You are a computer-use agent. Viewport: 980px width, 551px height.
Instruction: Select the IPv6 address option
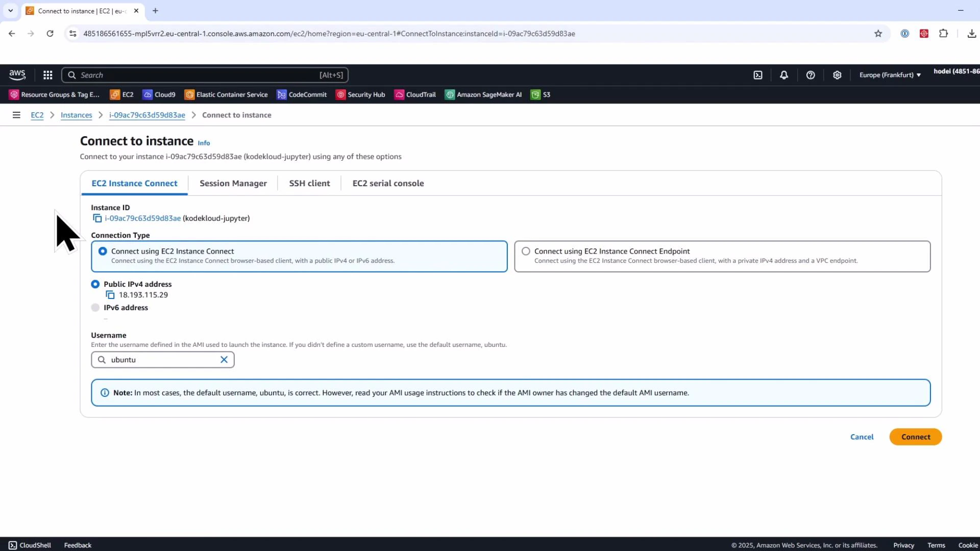95,307
